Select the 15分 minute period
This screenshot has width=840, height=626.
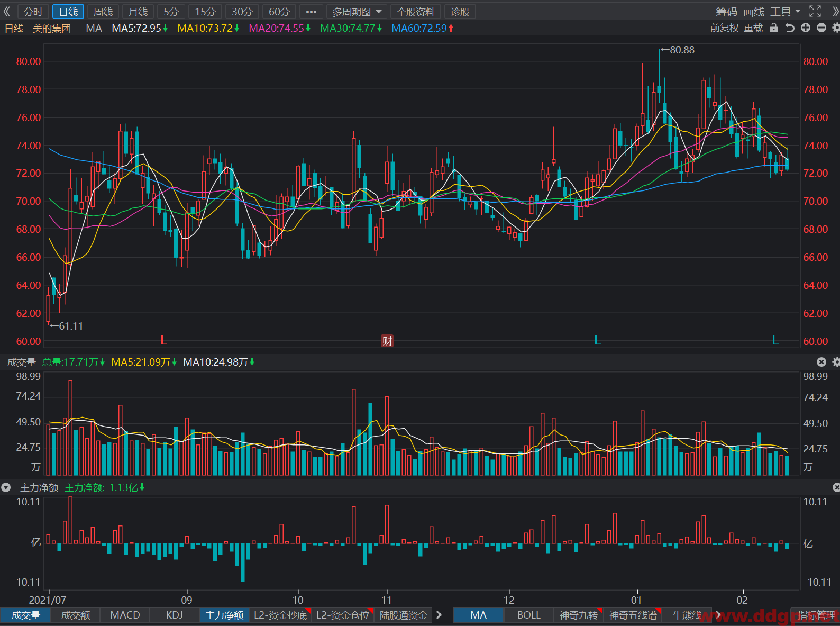point(205,12)
